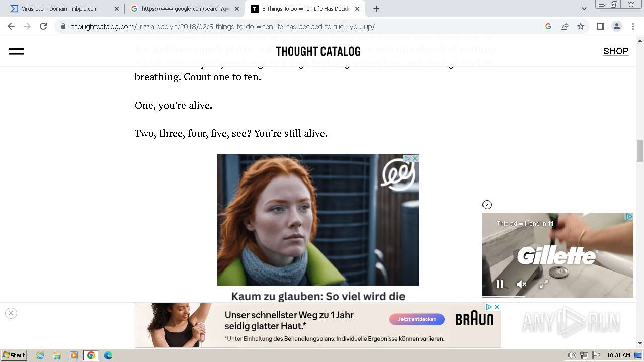Open the SHOP link
Viewport: 644px width, 362px height.
point(616,51)
